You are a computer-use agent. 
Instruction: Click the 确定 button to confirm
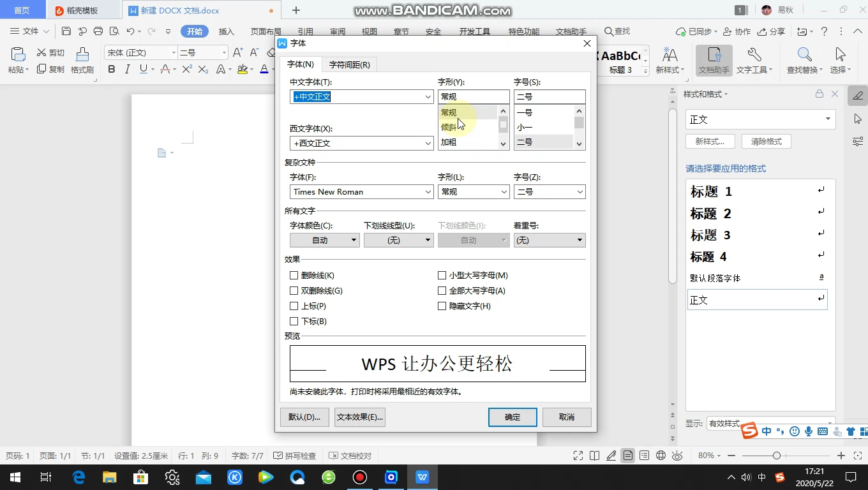[x=512, y=417]
